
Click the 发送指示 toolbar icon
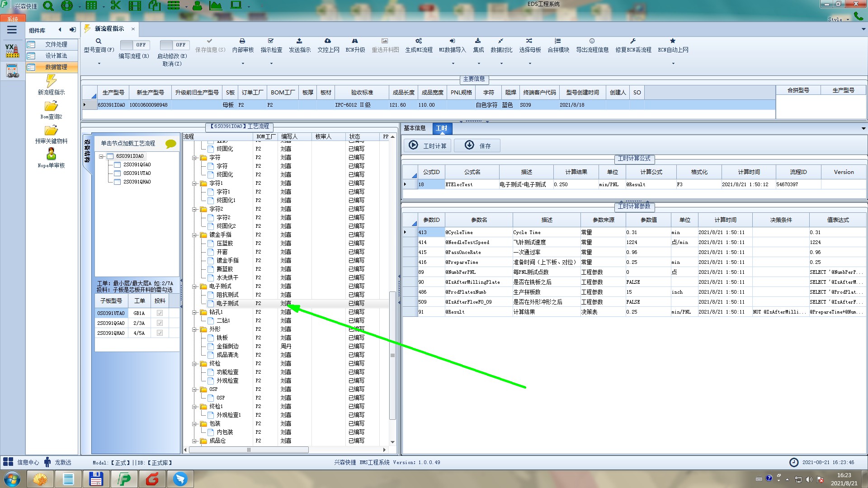(299, 41)
